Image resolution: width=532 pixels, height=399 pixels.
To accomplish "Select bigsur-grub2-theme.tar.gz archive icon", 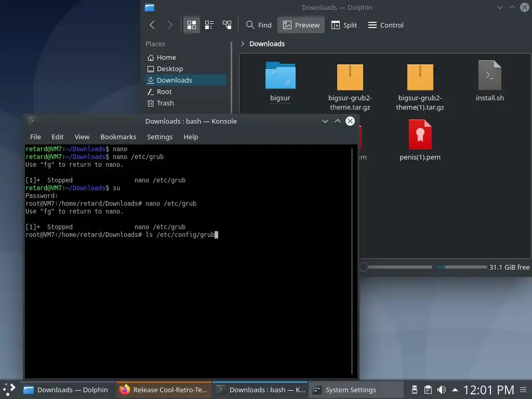I will click(350, 77).
